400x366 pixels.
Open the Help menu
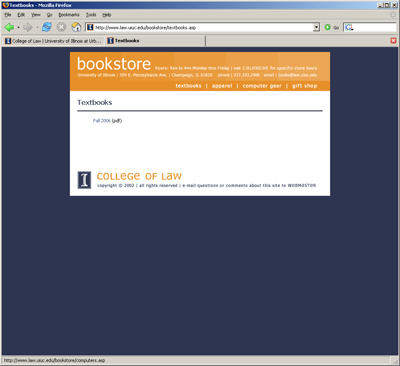point(107,15)
